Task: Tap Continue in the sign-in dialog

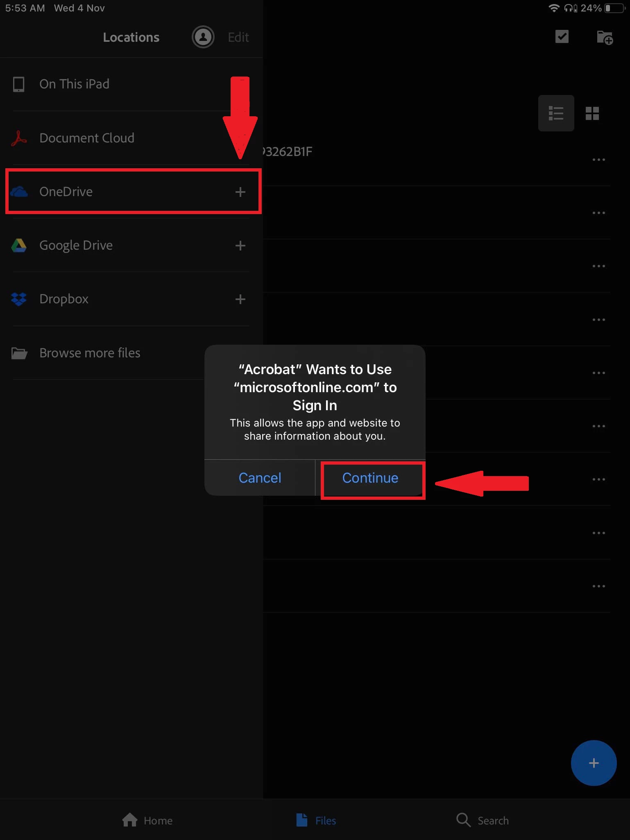Action: click(x=370, y=478)
